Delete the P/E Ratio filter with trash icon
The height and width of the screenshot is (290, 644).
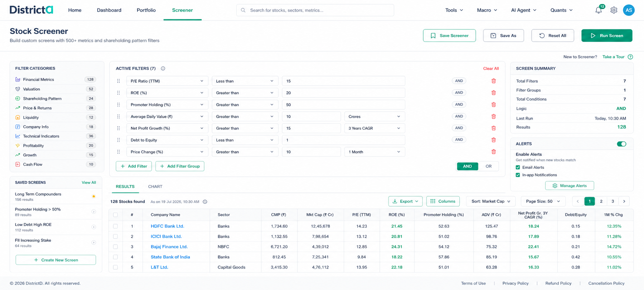(494, 81)
